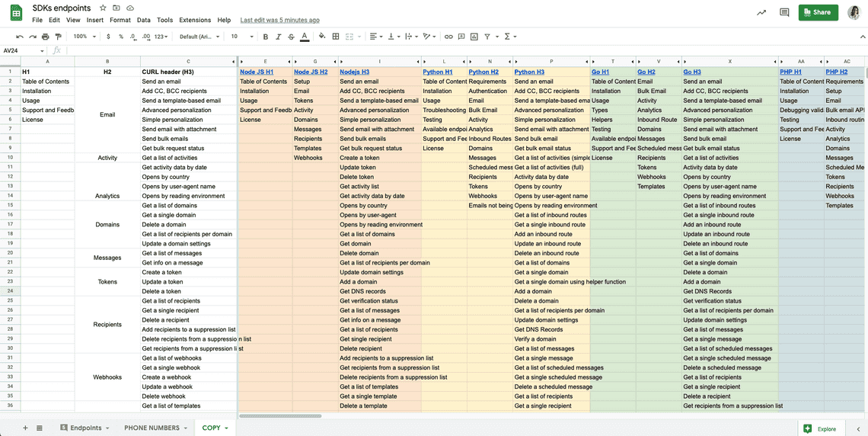868x436 pixels.
Task: Check cloud save status icon
Action: point(130,8)
